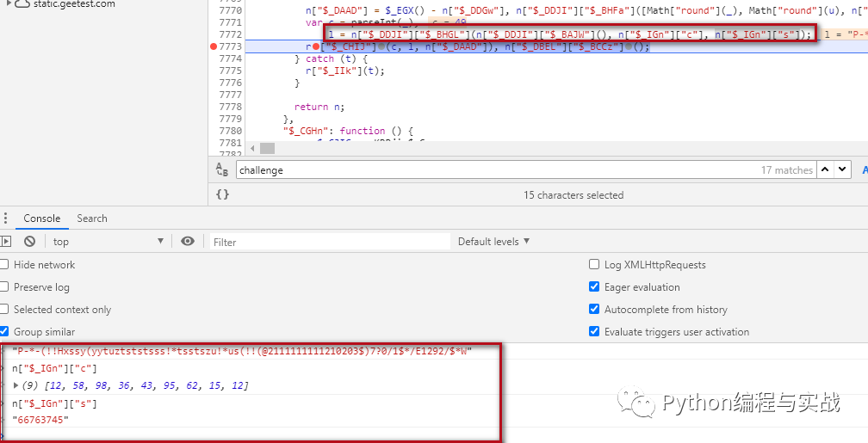
Task: Enable Hide network checkbox
Action: click(x=3, y=265)
